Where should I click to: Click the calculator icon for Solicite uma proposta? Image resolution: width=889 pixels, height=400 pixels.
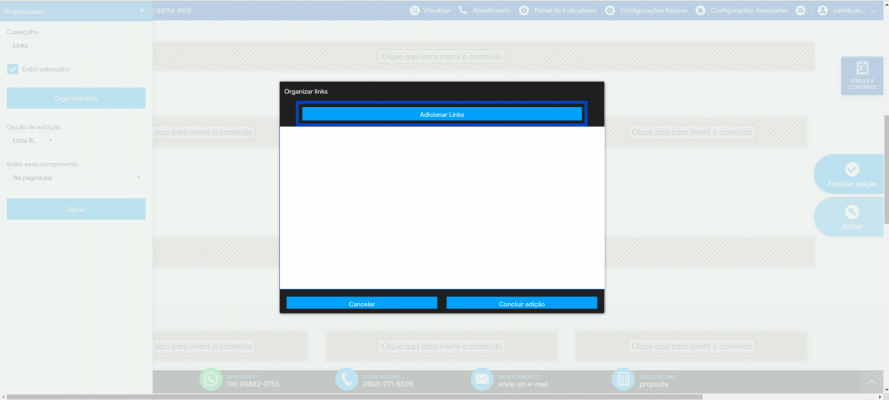[x=623, y=380]
